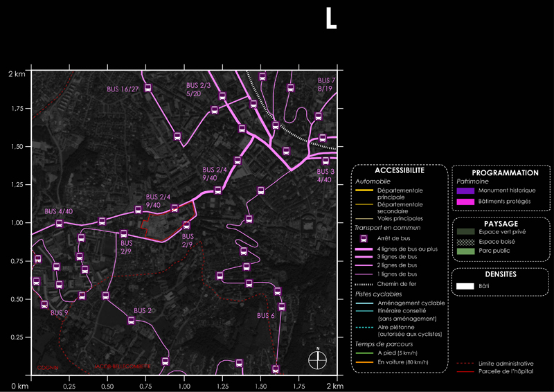Click the ACCESSIBILITE legend heading
The image size is (554, 392).
400,170
